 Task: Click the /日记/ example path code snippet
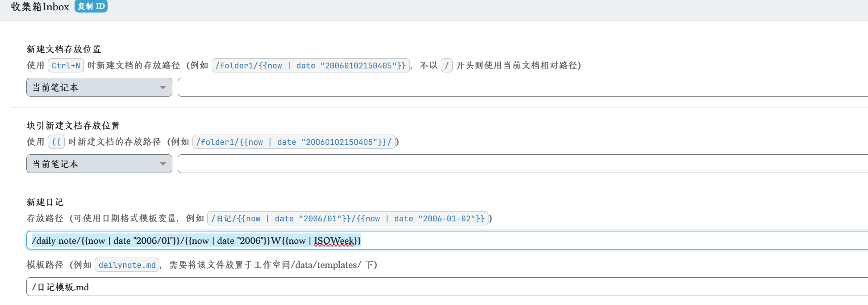348,219
